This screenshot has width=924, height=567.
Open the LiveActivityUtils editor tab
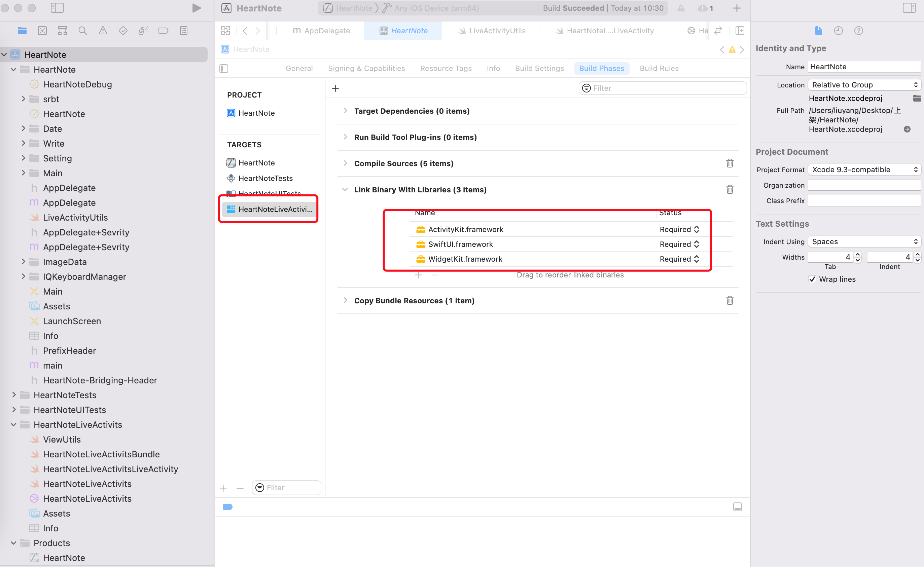click(x=492, y=31)
